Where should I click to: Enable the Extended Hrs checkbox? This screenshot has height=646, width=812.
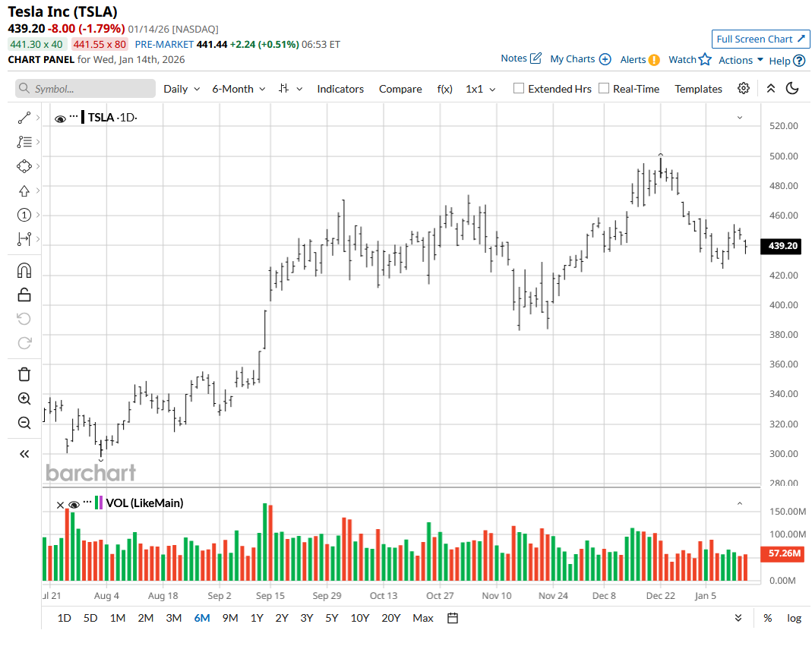click(519, 89)
